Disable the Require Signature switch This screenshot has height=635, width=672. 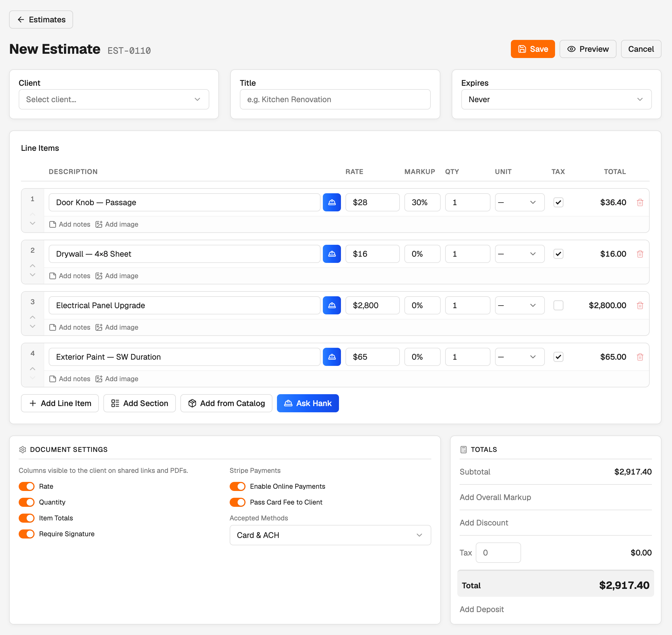pos(26,534)
